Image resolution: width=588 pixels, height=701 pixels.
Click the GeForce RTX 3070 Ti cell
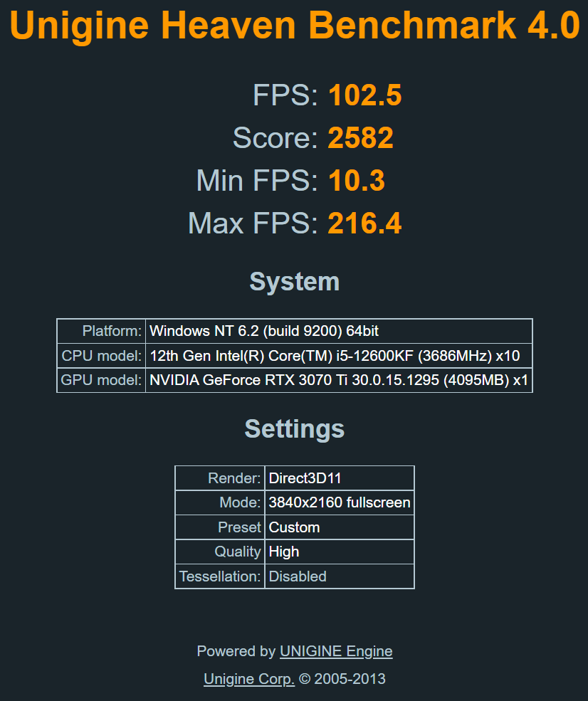[x=338, y=380]
